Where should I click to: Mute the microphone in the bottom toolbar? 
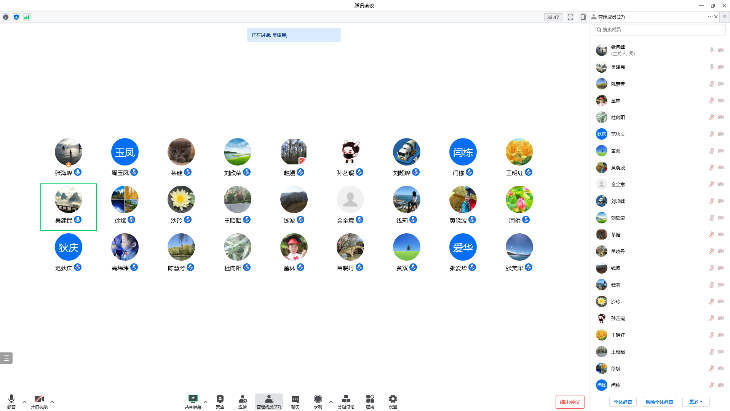pyautogui.click(x=11, y=398)
